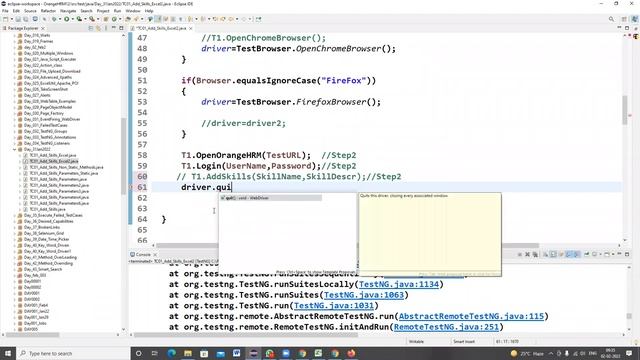
Task: Click the Run Last Tool coverage icon
Action: pyautogui.click(x=79, y=19)
